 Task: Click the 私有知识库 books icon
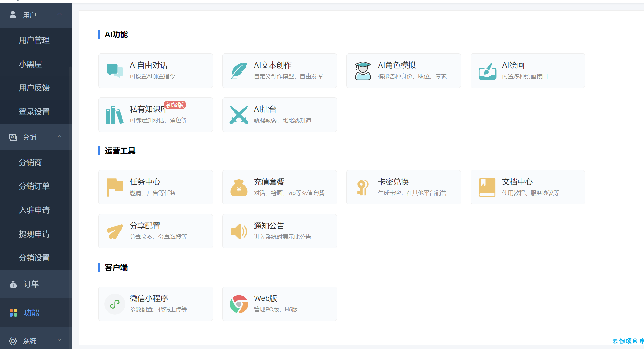[115, 115]
